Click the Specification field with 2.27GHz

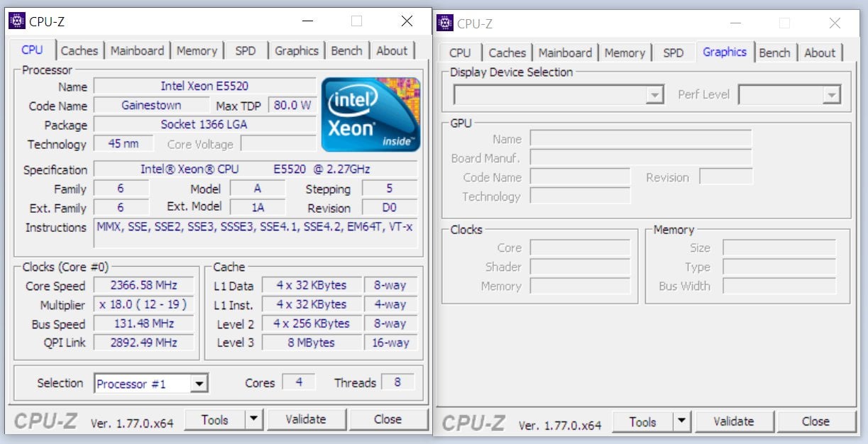coord(256,169)
